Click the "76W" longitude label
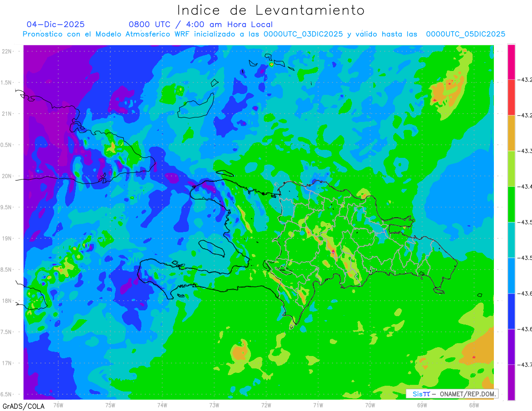532x411 pixels. (x=58, y=405)
